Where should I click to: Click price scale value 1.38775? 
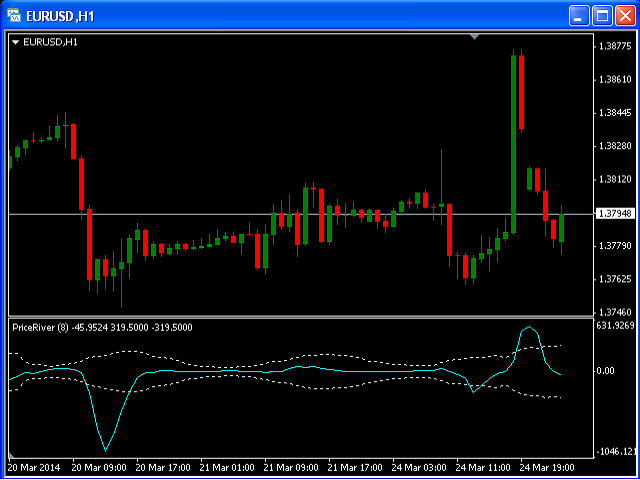615,47
